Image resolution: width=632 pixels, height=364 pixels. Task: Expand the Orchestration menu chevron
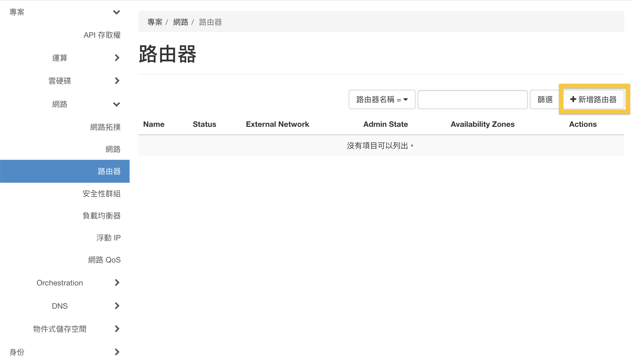117,282
